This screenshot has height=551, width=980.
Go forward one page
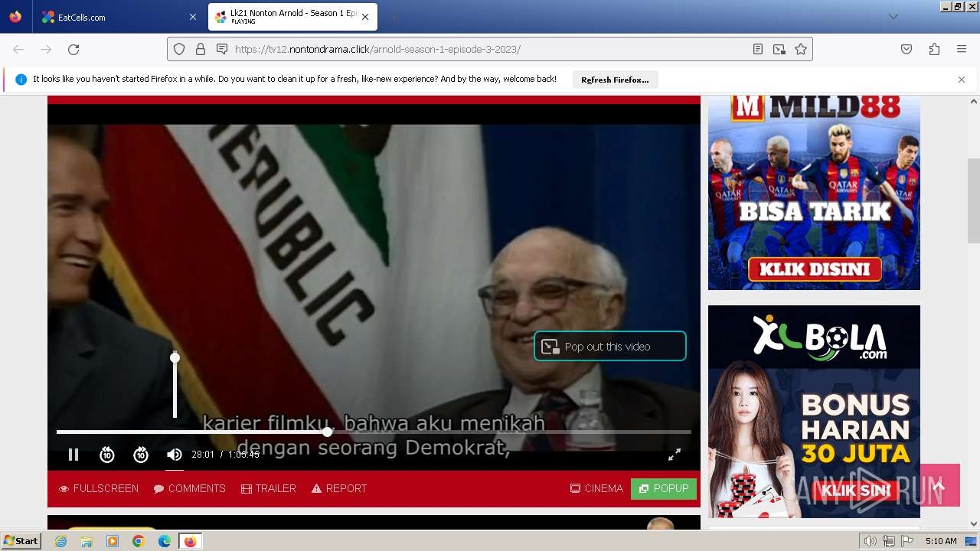[46, 49]
